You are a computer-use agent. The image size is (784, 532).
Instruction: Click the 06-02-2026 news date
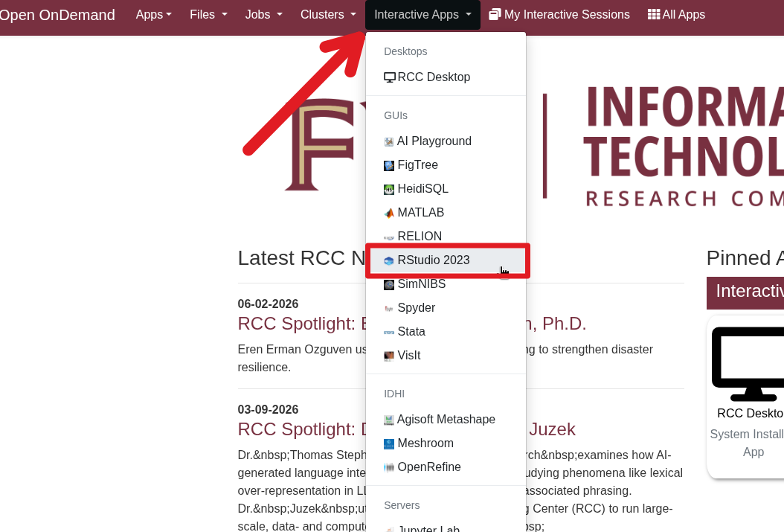[x=268, y=304]
